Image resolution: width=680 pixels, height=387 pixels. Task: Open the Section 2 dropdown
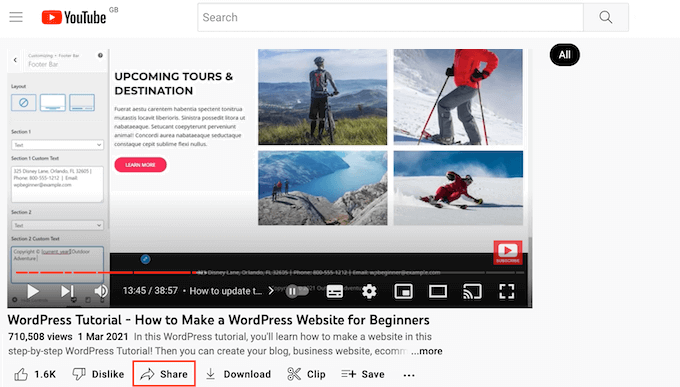57,225
